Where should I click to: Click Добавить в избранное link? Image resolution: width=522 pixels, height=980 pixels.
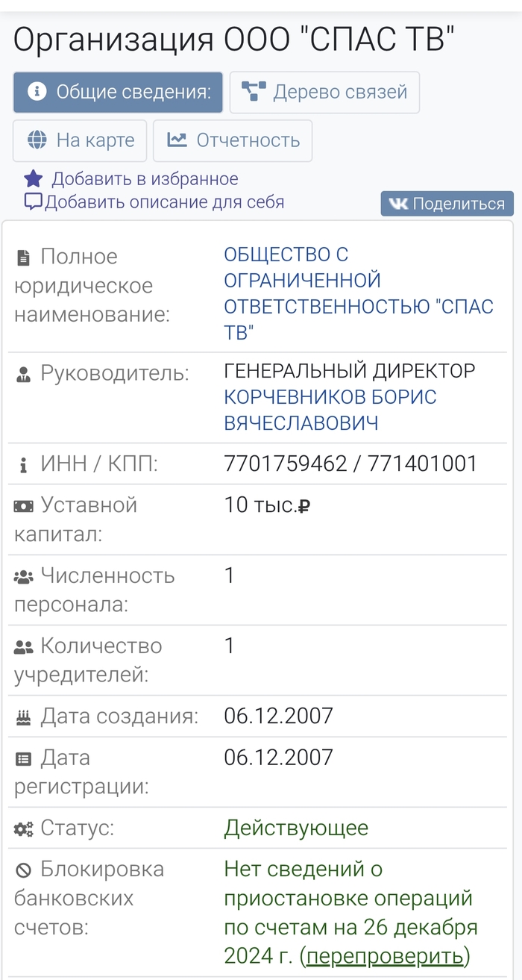click(145, 179)
